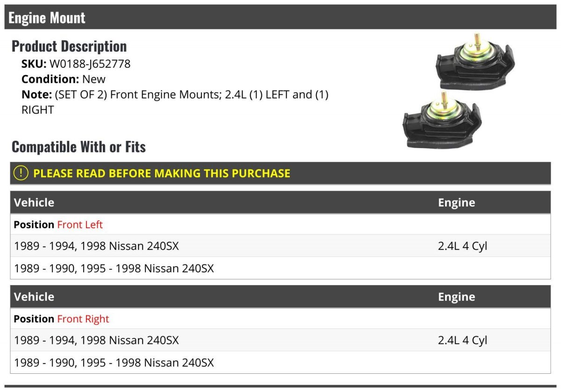
Task: Click the red Front Right position label
Action: coord(83,319)
